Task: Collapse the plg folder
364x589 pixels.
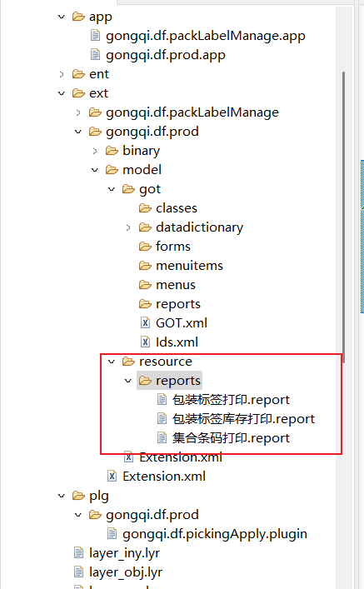Action: [62, 496]
